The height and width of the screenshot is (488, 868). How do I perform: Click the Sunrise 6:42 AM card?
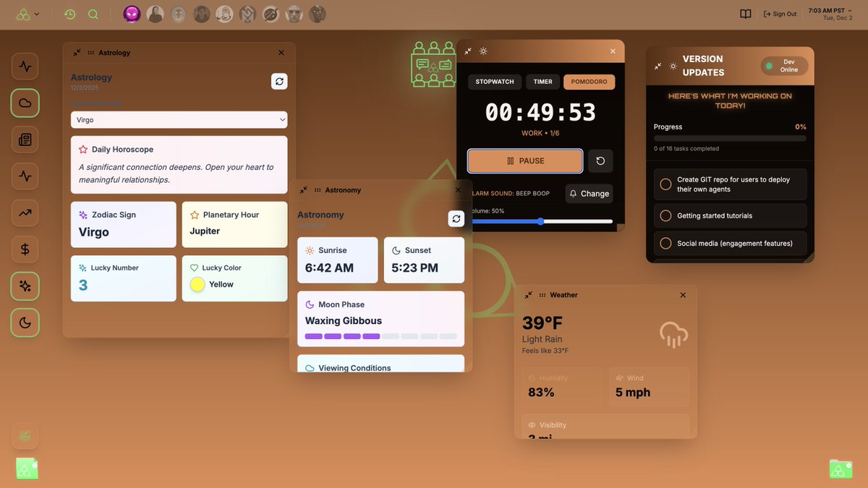click(x=338, y=260)
